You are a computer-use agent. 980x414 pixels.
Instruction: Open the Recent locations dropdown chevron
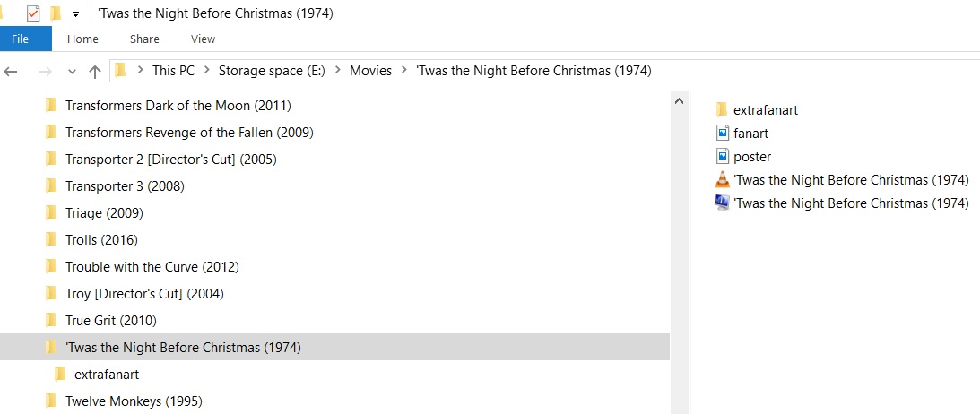click(72, 72)
